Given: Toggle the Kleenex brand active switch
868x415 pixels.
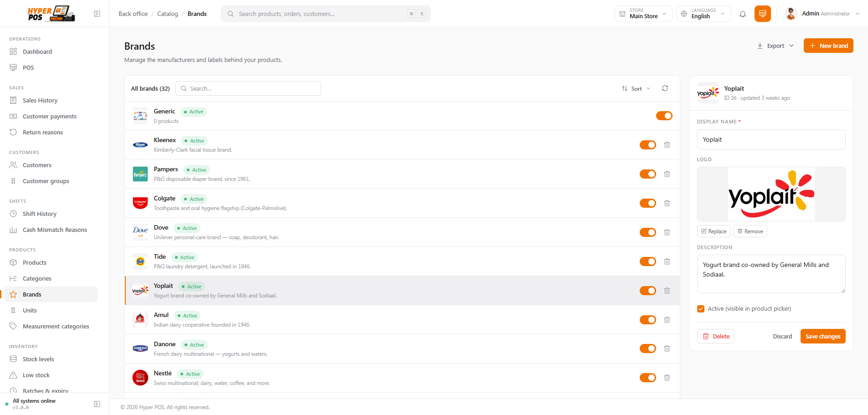Looking at the screenshot, I should [x=648, y=145].
